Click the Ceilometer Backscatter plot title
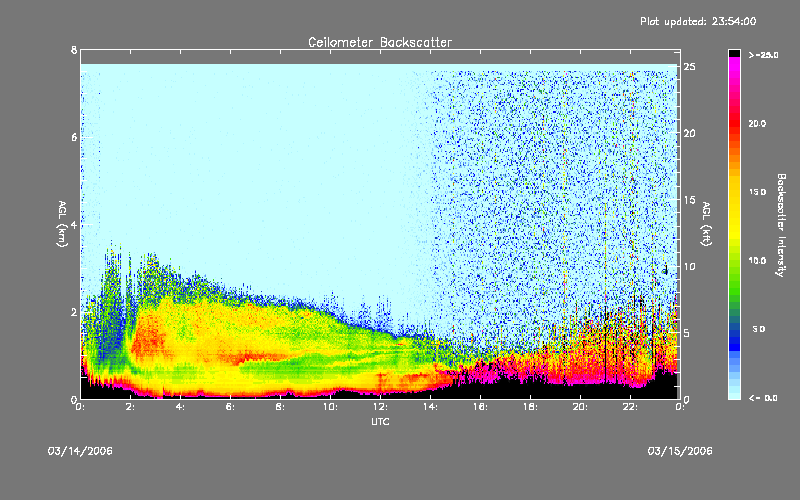This screenshot has width=800, height=500. (x=379, y=42)
